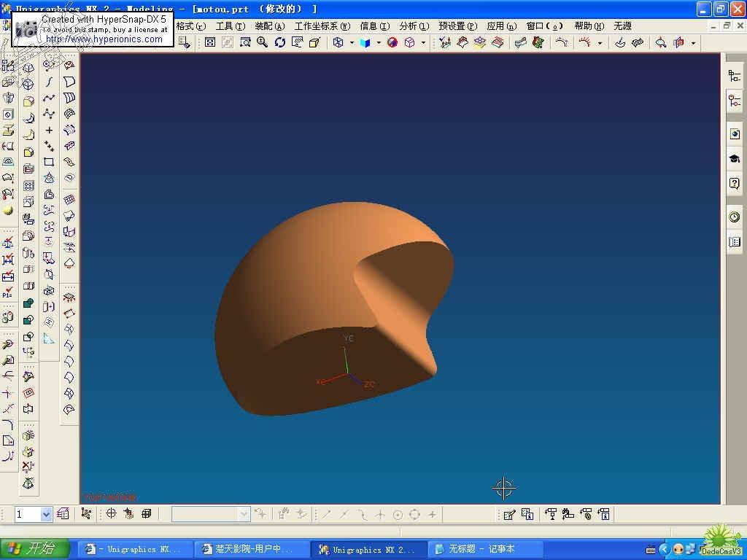Expand the view orientation cube dropdown arrow

[x=351, y=43]
